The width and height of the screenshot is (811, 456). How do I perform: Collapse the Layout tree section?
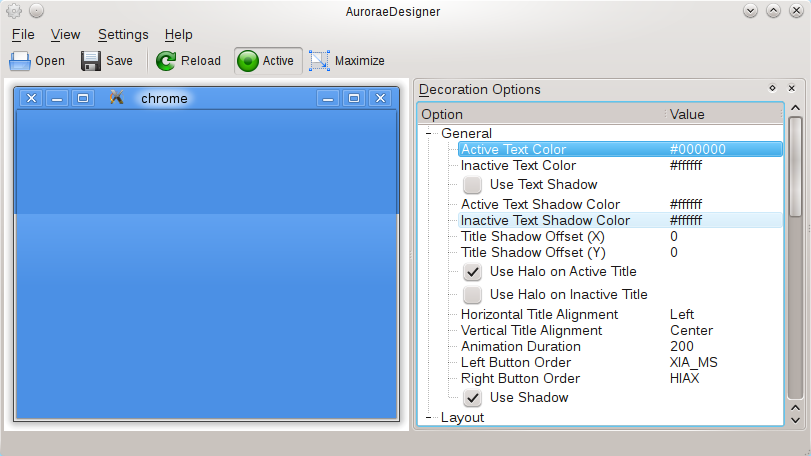point(429,417)
